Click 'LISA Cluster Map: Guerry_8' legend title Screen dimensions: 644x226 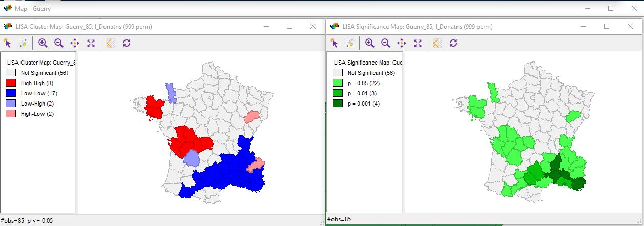[x=41, y=63]
